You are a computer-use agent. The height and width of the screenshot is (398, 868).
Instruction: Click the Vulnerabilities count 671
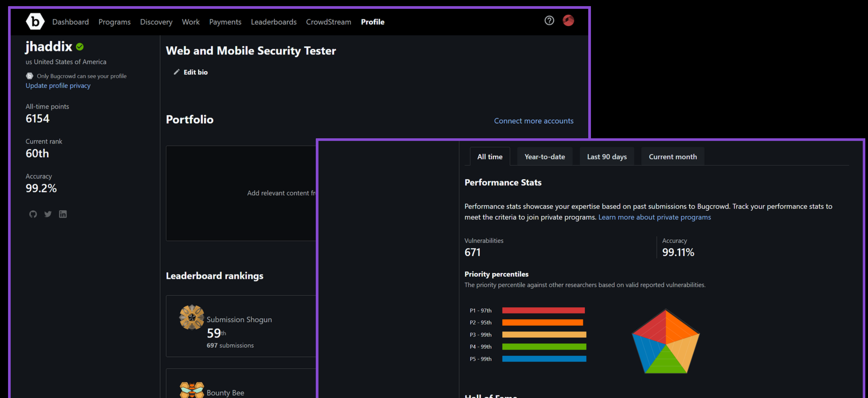click(473, 252)
